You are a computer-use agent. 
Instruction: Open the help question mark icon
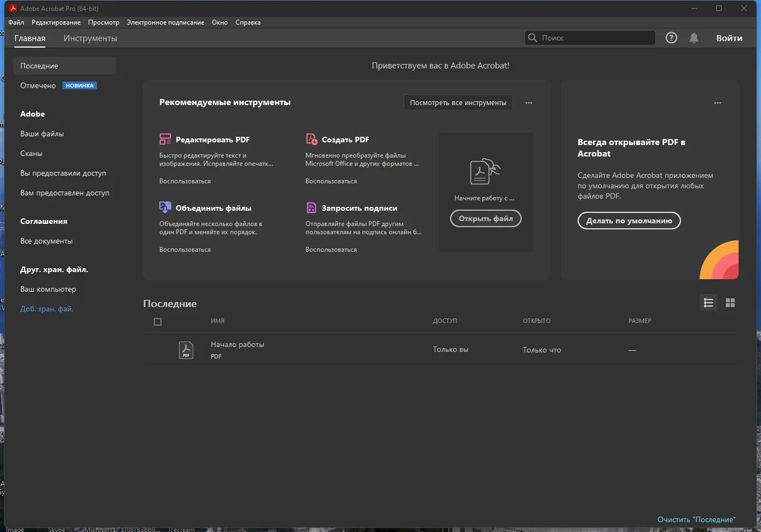coord(671,38)
